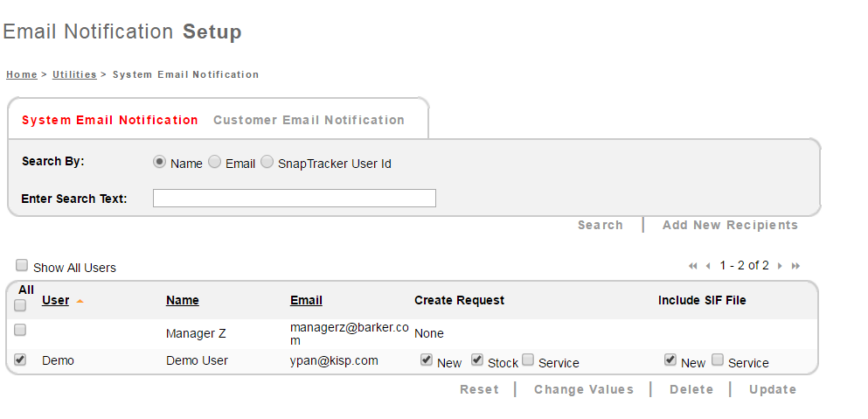Viewport: 868px width, 419px height.
Task: Go to first page of results
Action: tap(693, 266)
